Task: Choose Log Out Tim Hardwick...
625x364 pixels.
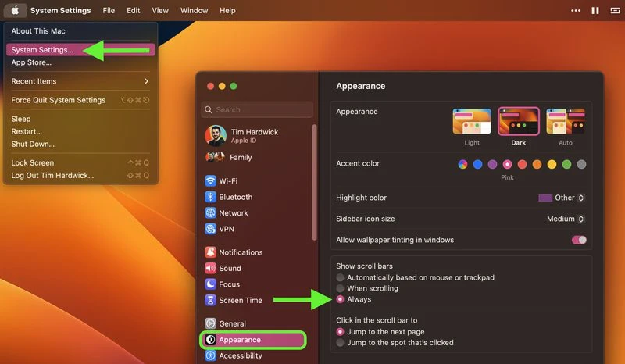Action: (x=80, y=176)
